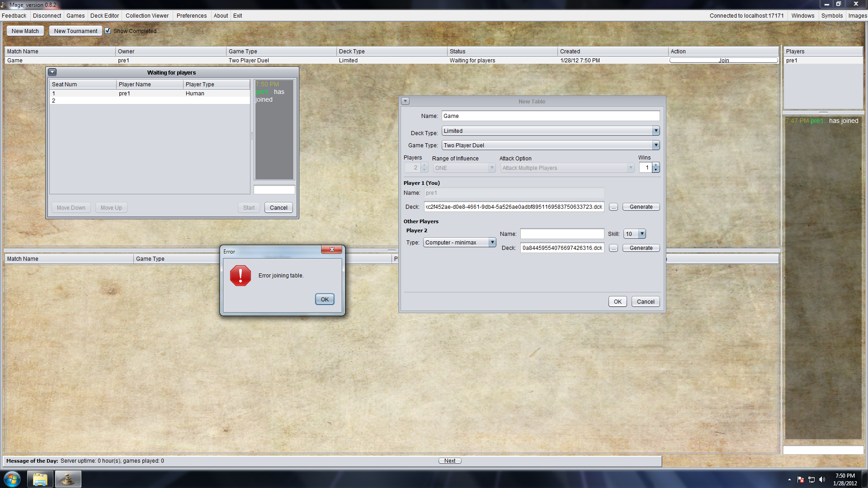Click the Player 2 Name input field
Viewport: 868px width, 488px height.
(x=562, y=234)
